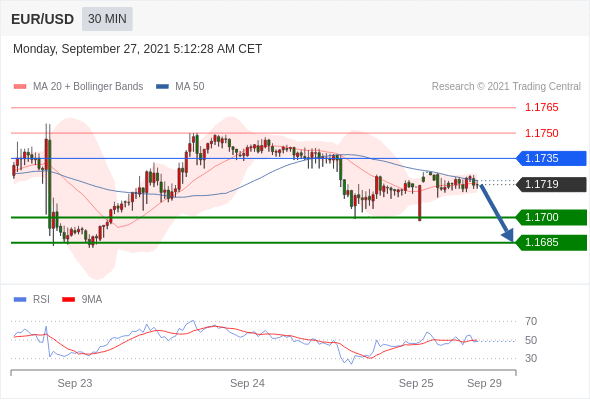Click the 'Sep 23' date axis label
Screen dimensions: 590x400
pyautogui.click(x=75, y=383)
